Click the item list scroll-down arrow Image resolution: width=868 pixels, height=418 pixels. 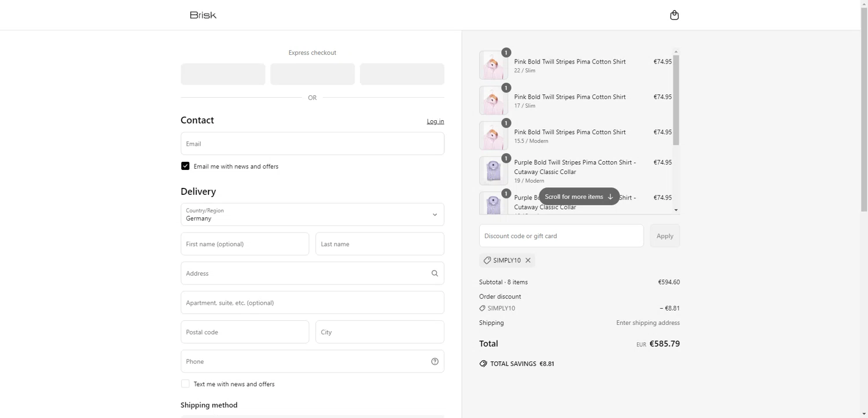point(676,210)
